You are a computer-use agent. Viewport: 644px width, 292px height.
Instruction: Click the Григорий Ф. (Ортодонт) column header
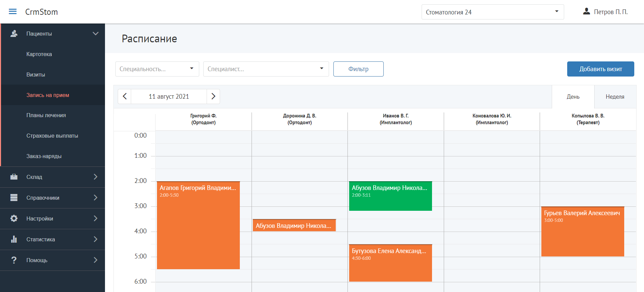(x=204, y=119)
